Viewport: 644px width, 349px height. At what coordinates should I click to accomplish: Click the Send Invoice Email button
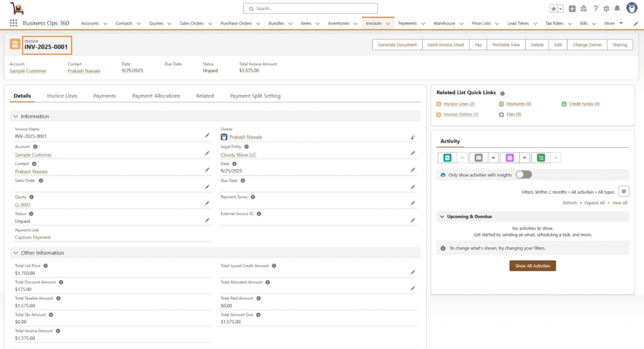pyautogui.click(x=445, y=45)
